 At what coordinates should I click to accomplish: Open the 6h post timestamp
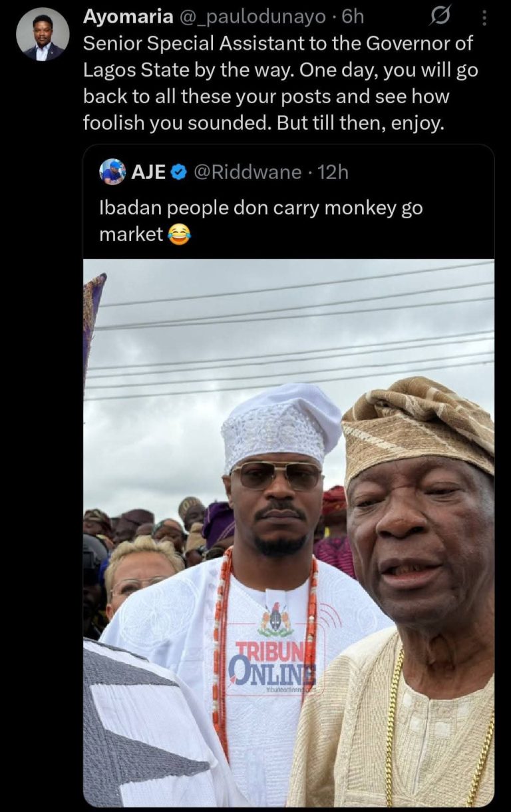pos(353,17)
